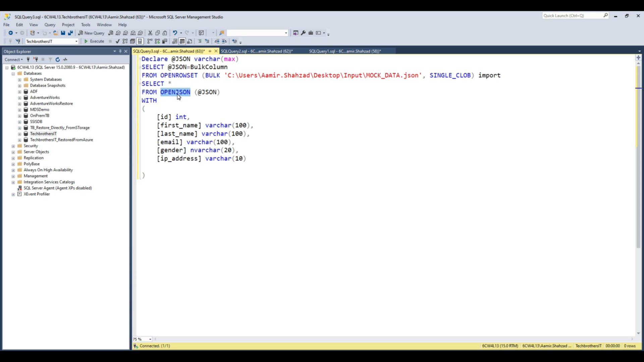Click the Undo icon on the toolbar
The width and height of the screenshot is (644, 362).
coord(175,33)
